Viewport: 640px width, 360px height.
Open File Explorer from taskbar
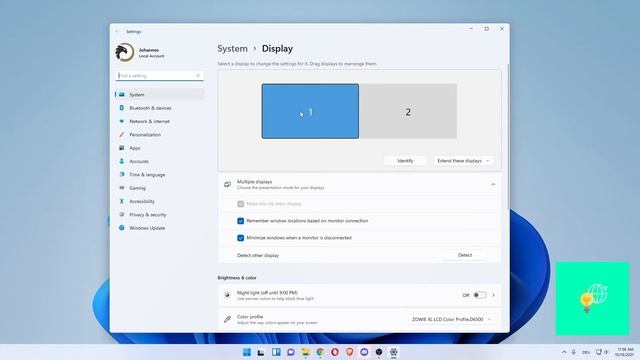pos(305,352)
